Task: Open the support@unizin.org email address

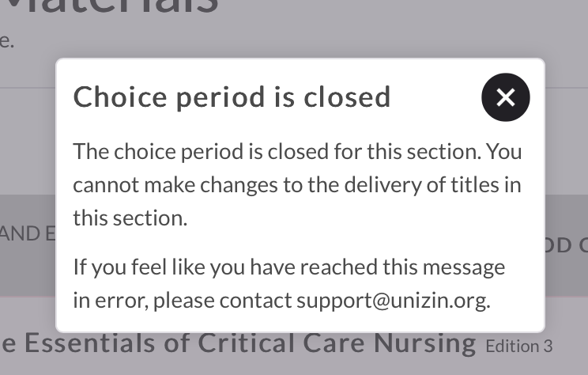Action: 391,301
